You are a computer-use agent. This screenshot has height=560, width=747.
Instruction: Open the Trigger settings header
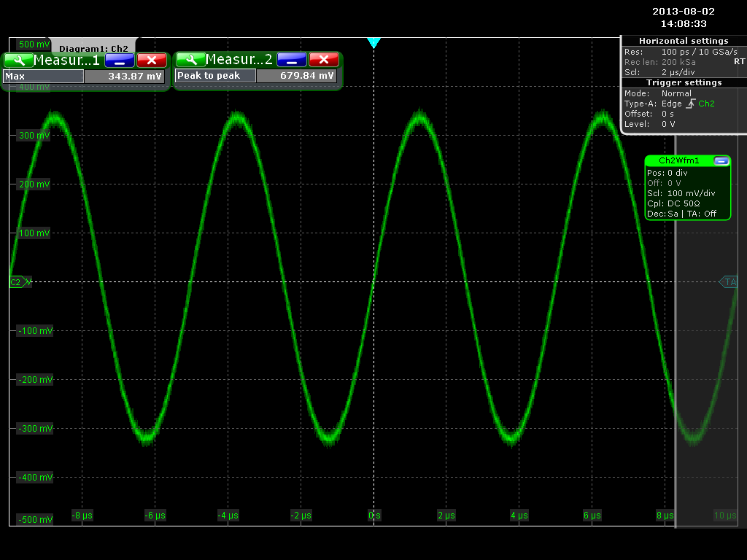coord(683,82)
